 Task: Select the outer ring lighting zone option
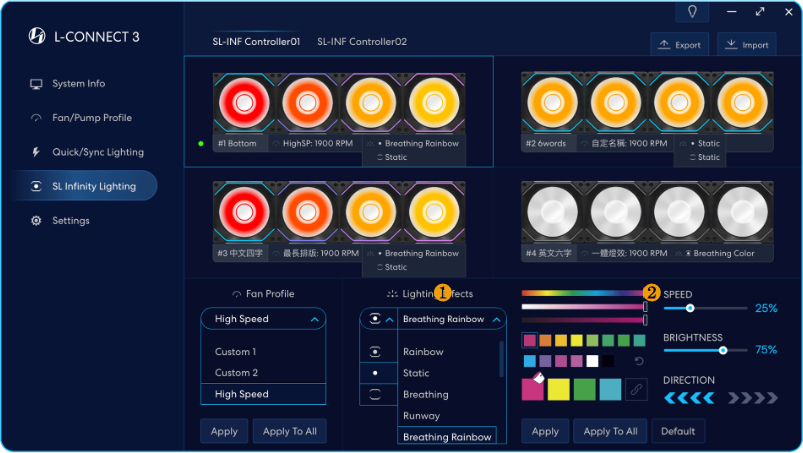click(x=375, y=394)
